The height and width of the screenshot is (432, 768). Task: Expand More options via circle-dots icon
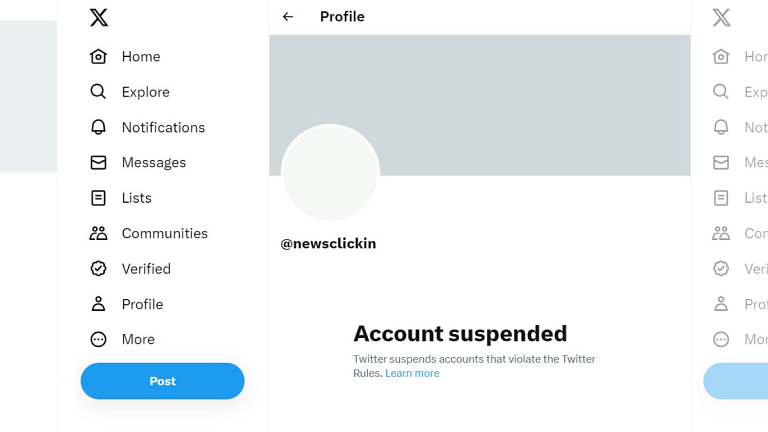(98, 339)
